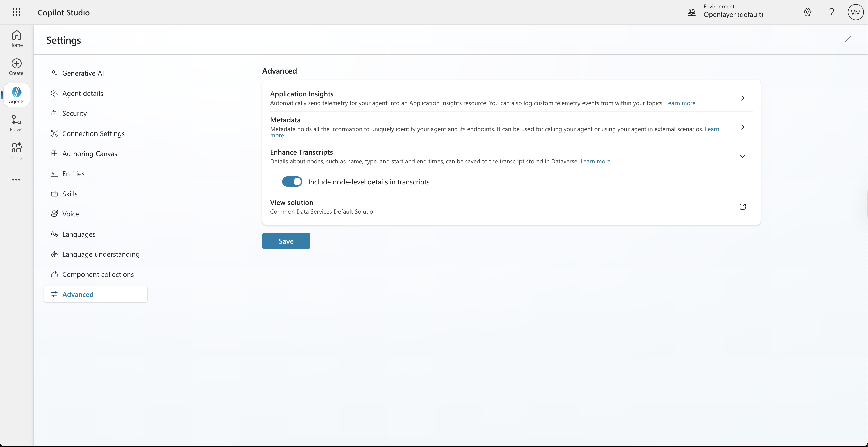Open the VM account avatar
The width and height of the screenshot is (868, 447).
(855, 12)
